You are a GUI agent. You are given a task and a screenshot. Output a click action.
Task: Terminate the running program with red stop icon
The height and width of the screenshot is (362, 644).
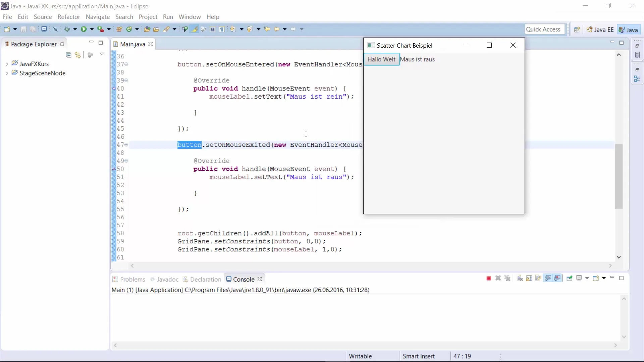(x=489, y=278)
